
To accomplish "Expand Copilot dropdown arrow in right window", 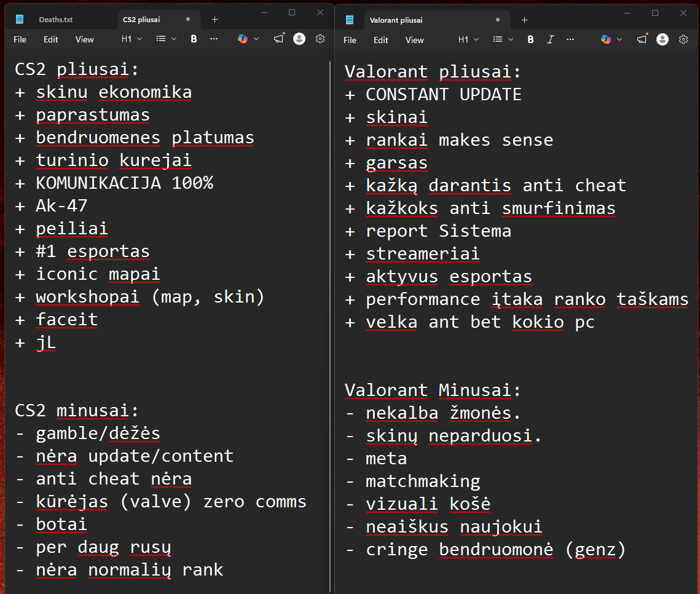I will [619, 39].
